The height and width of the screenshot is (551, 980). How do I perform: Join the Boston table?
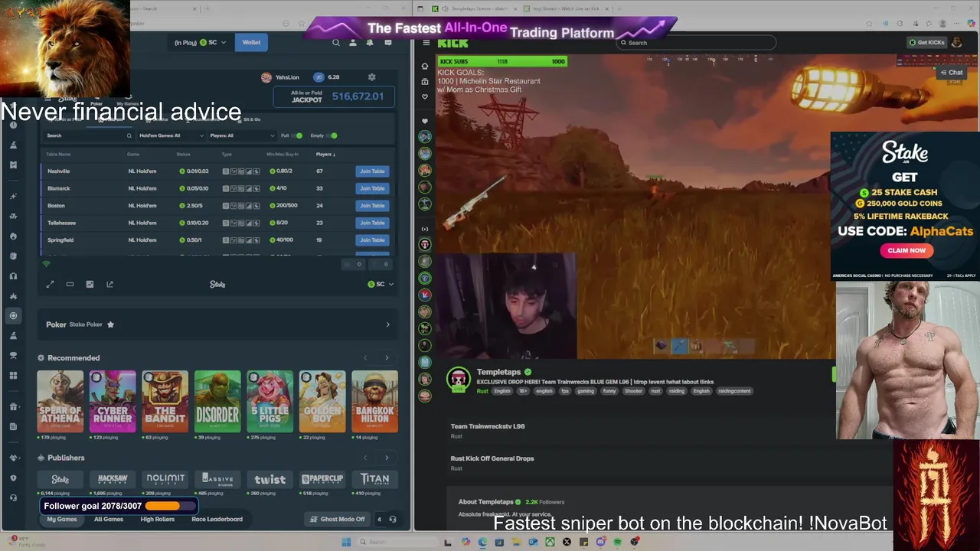(x=372, y=206)
